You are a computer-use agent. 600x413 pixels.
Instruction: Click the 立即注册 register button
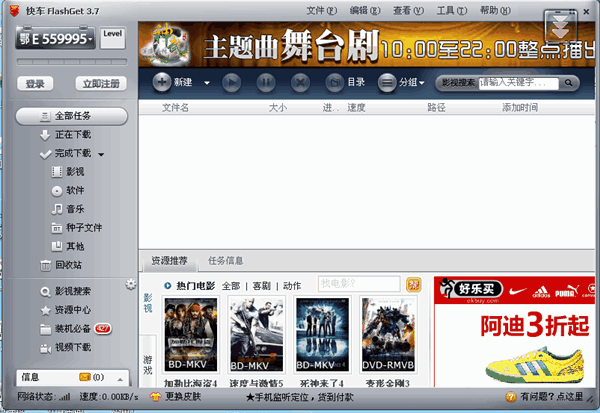coord(101,84)
